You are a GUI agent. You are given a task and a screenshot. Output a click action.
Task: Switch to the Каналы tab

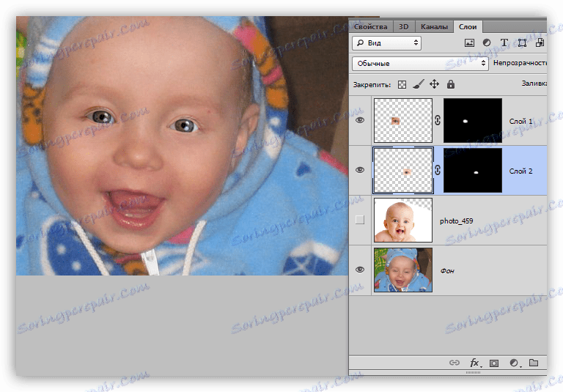tap(434, 27)
